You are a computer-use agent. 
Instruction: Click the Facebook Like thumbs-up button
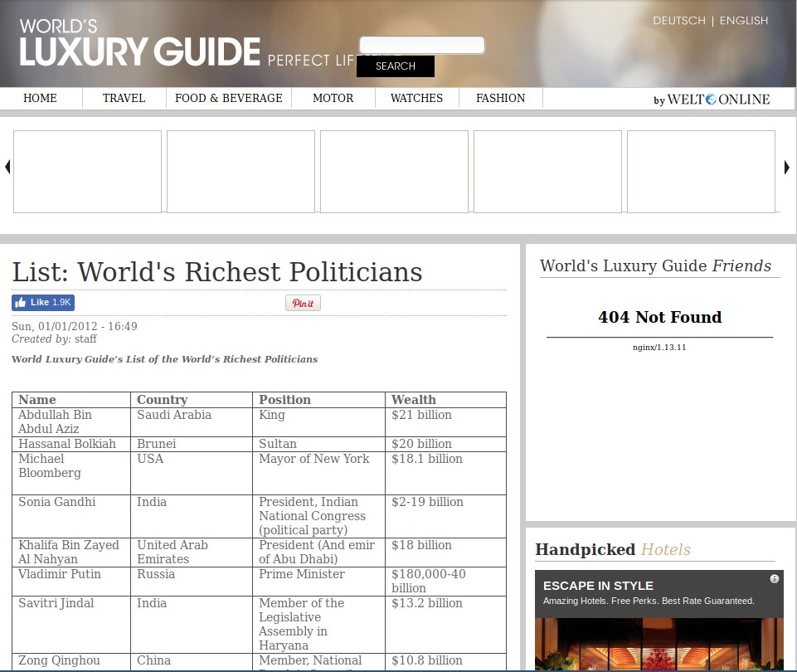point(43,303)
